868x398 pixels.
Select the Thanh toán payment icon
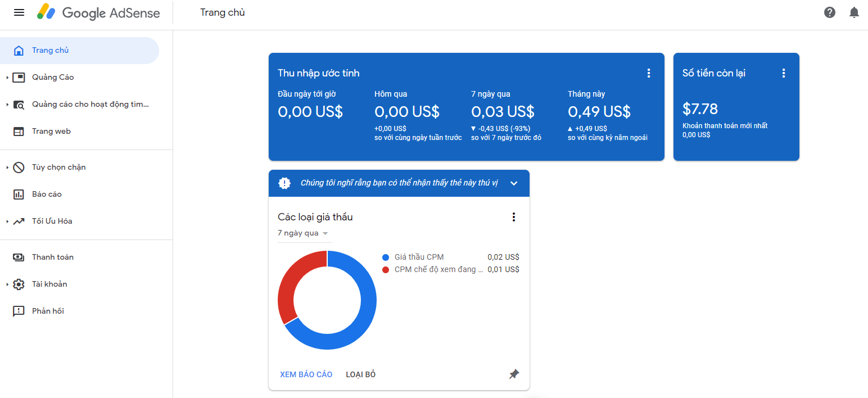pos(19,257)
